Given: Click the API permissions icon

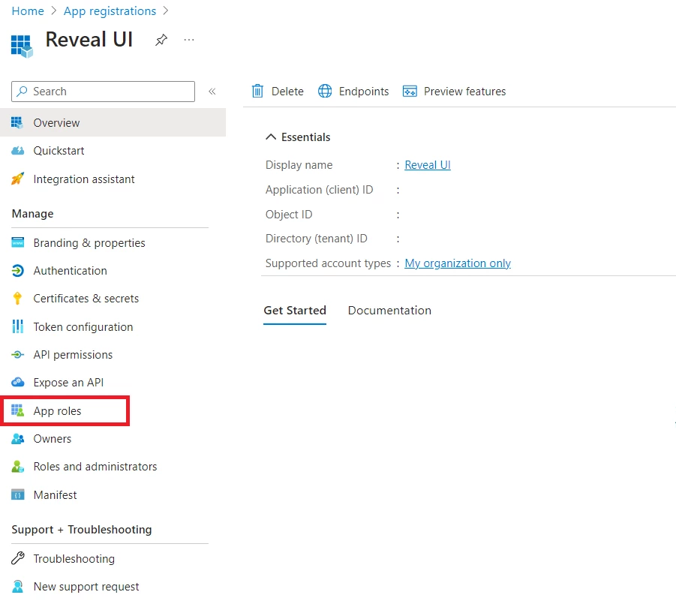Looking at the screenshot, I should pyautogui.click(x=17, y=355).
